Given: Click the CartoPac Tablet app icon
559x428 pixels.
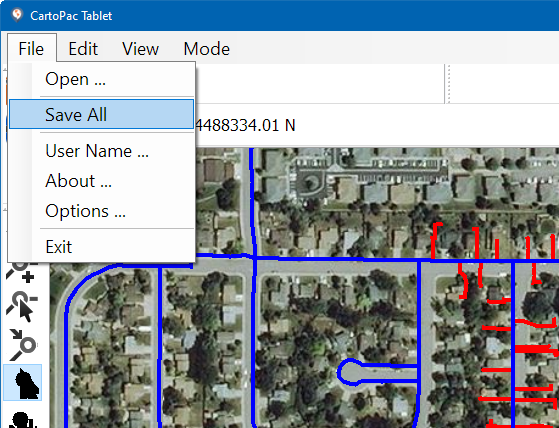Looking at the screenshot, I should 16,15.
